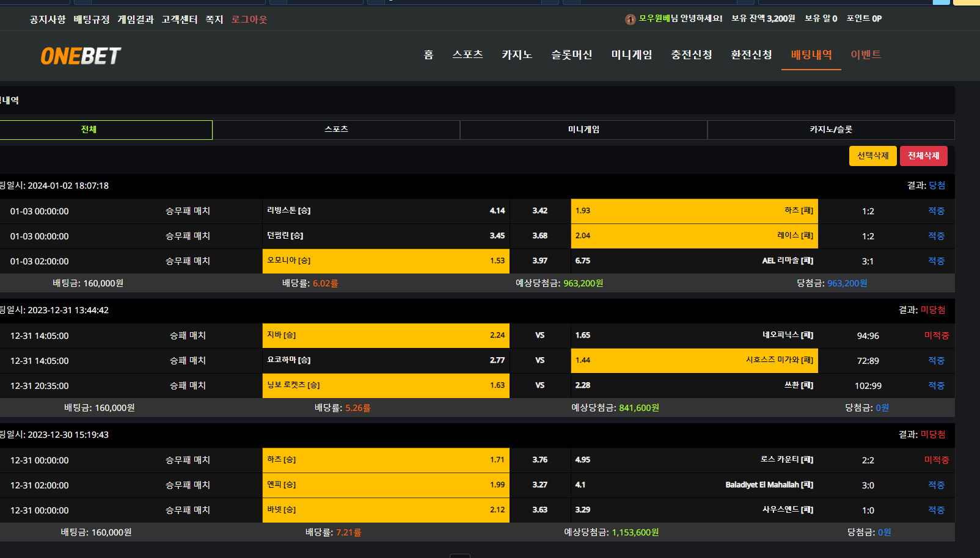Click the 로그아웃 link

pos(249,20)
